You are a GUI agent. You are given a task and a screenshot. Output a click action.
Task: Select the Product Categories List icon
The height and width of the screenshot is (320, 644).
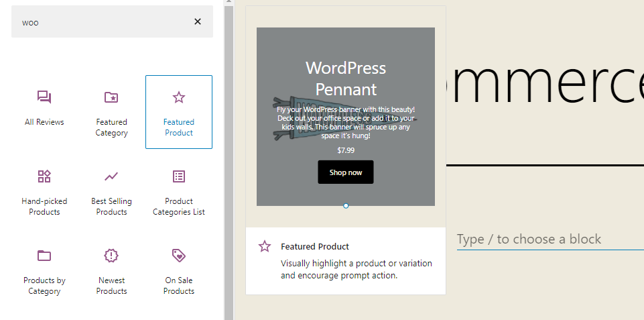tap(178, 177)
